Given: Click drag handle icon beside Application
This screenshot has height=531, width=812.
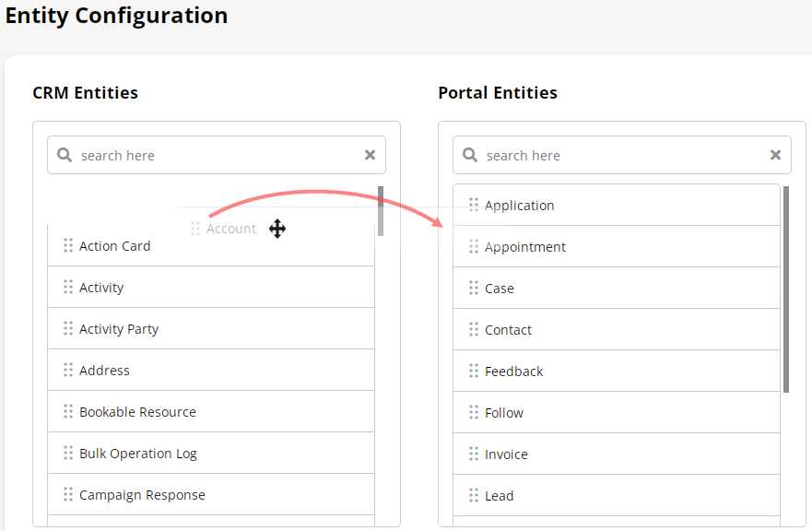Looking at the screenshot, I should [474, 205].
